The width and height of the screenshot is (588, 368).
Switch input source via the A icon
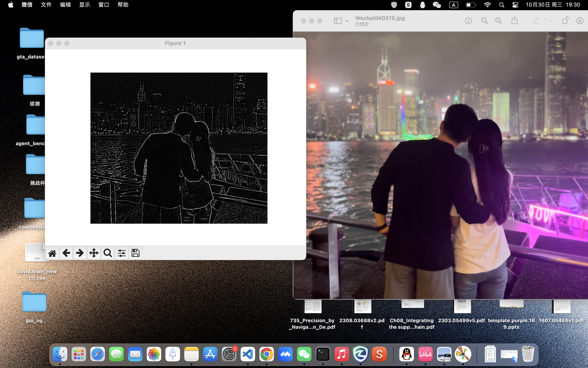tap(453, 5)
